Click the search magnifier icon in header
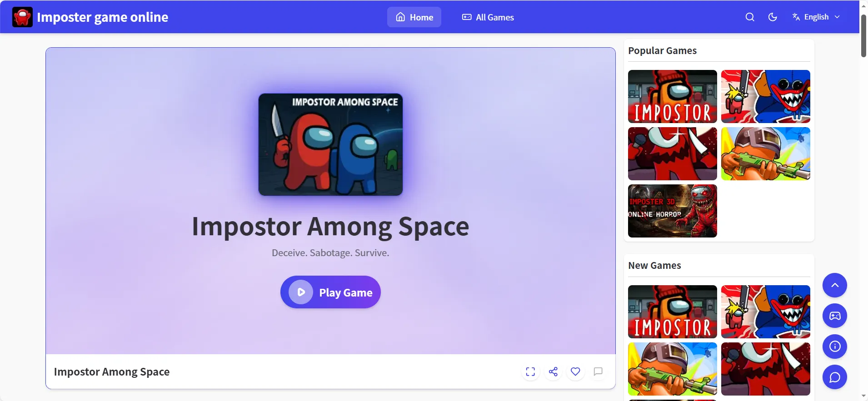Screen dimensions: 868x401 pyautogui.click(x=750, y=17)
